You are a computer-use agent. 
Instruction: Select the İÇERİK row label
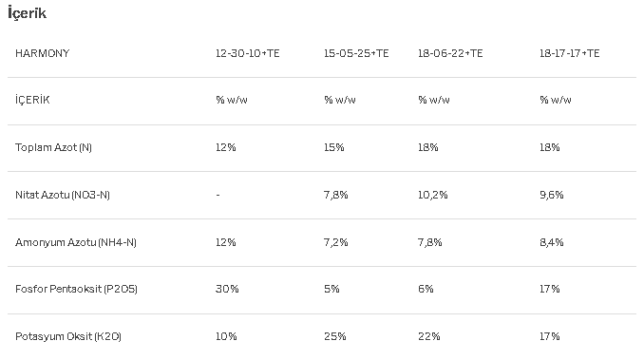(32, 100)
